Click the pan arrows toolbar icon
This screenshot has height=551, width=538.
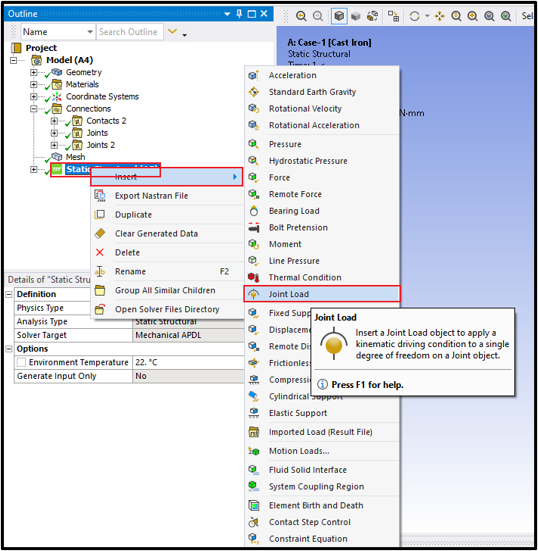click(440, 16)
